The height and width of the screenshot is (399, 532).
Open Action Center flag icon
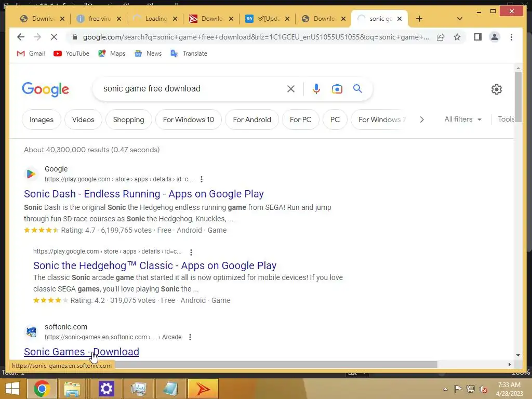click(x=458, y=389)
